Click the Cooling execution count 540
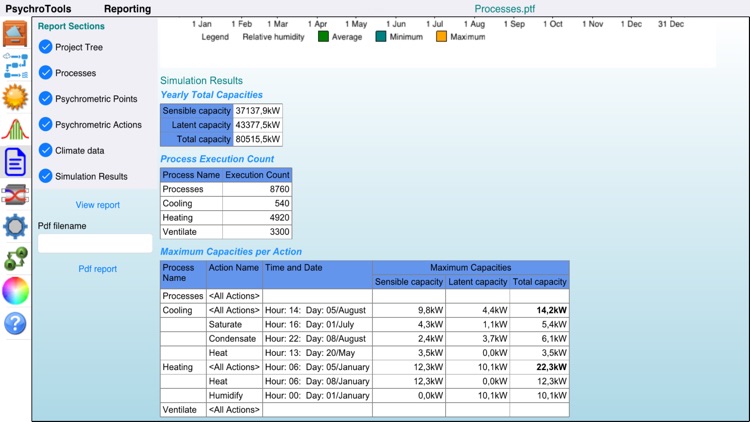750x422 pixels. (x=257, y=203)
